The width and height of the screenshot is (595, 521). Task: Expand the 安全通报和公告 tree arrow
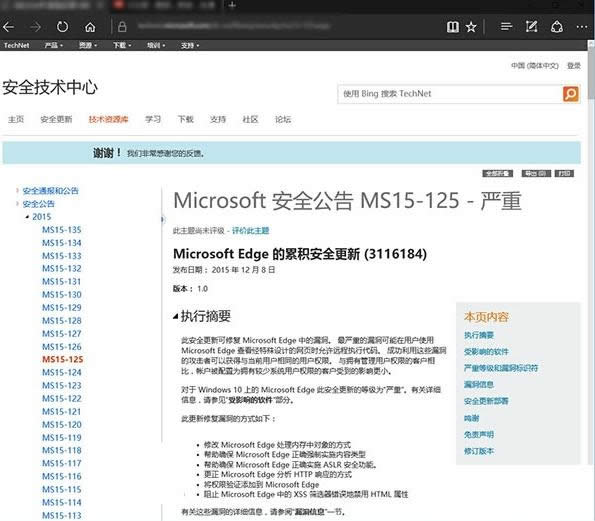(17, 190)
